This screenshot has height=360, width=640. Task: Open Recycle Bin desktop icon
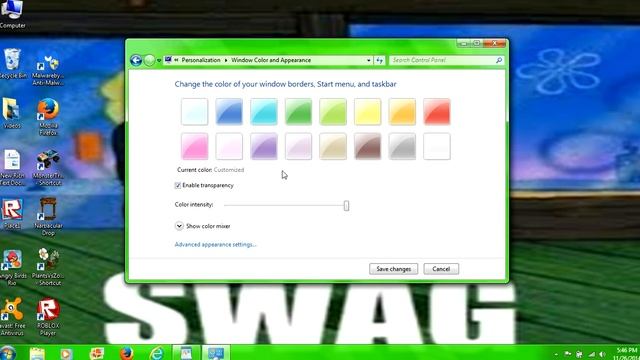coord(13,63)
